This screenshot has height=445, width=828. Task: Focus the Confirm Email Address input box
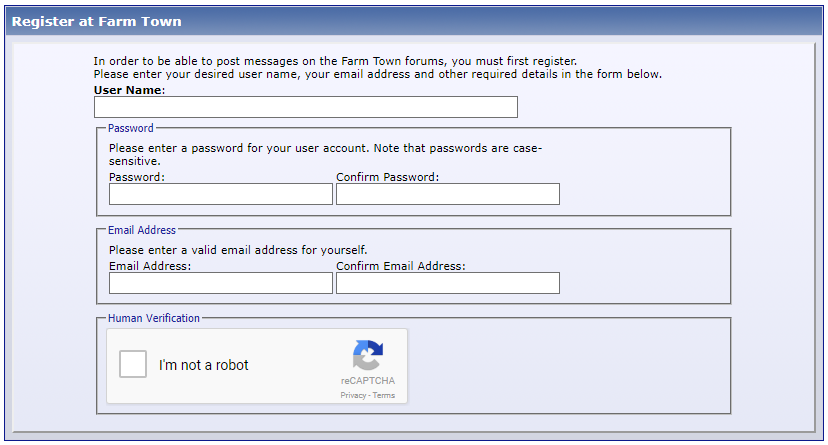[448, 283]
